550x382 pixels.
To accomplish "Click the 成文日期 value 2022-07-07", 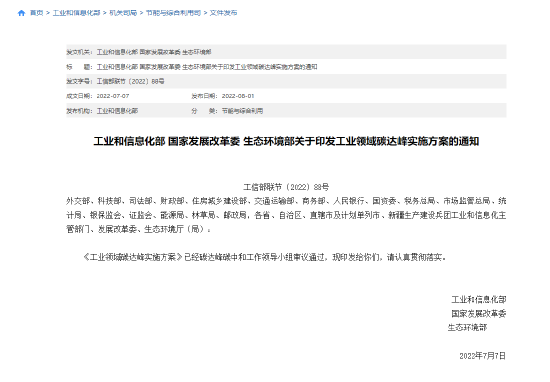I will click(x=113, y=96).
